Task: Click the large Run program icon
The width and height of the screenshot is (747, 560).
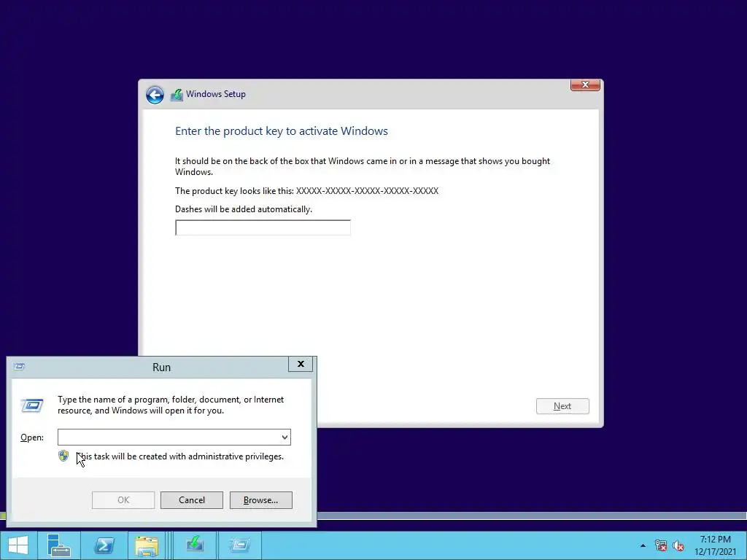Action: point(32,405)
